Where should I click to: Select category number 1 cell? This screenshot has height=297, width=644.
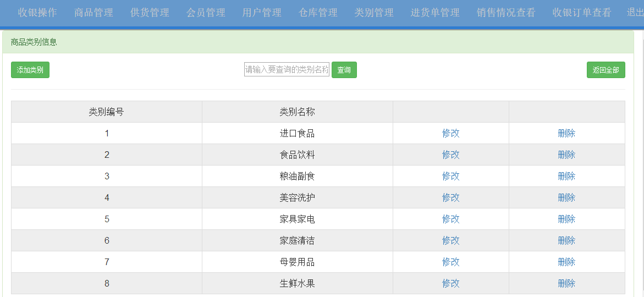pyautogui.click(x=106, y=133)
